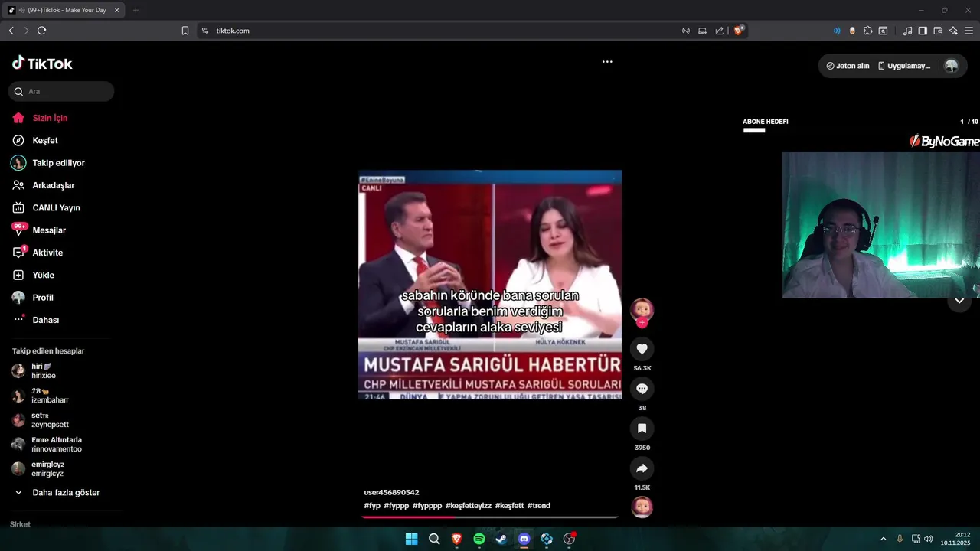Click the #trend hashtag

[539, 506]
